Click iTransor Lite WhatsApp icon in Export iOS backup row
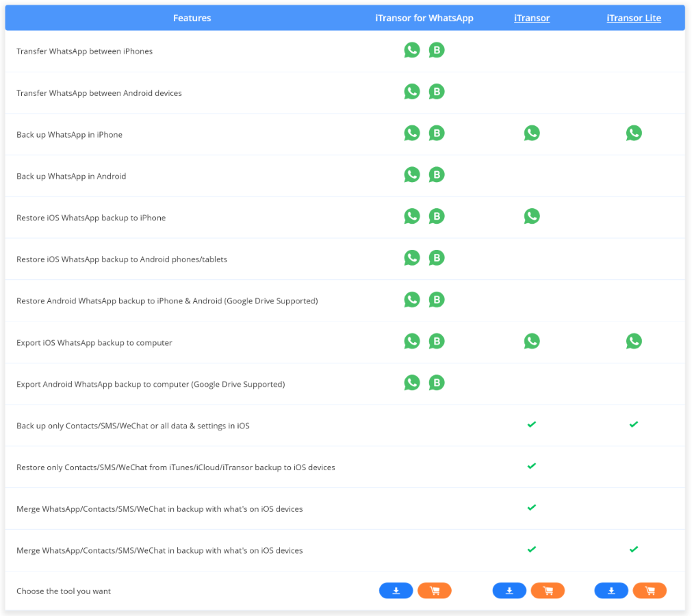Image resolution: width=694 pixels, height=616 pixels. click(x=634, y=341)
